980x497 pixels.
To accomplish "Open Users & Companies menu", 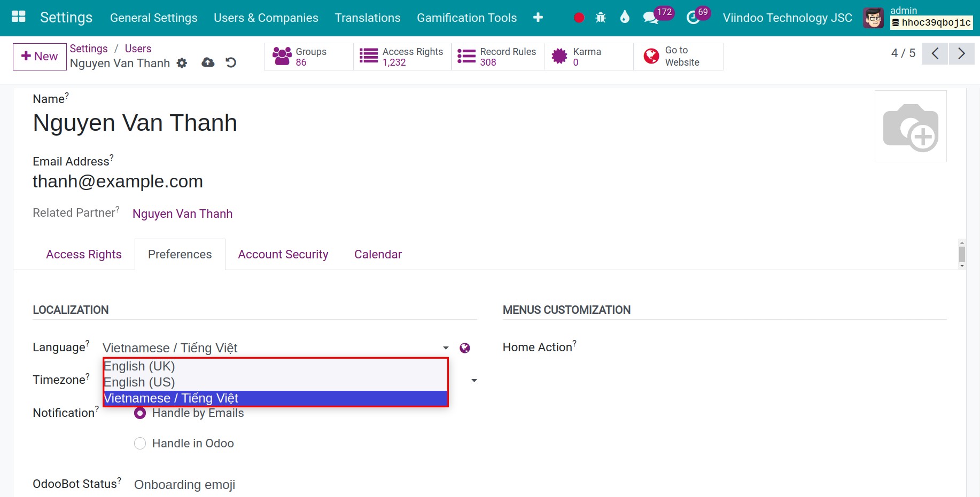I will [266, 18].
